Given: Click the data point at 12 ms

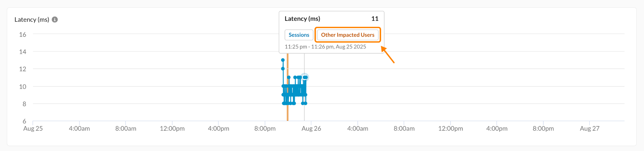Looking at the screenshot, I should (x=283, y=69).
